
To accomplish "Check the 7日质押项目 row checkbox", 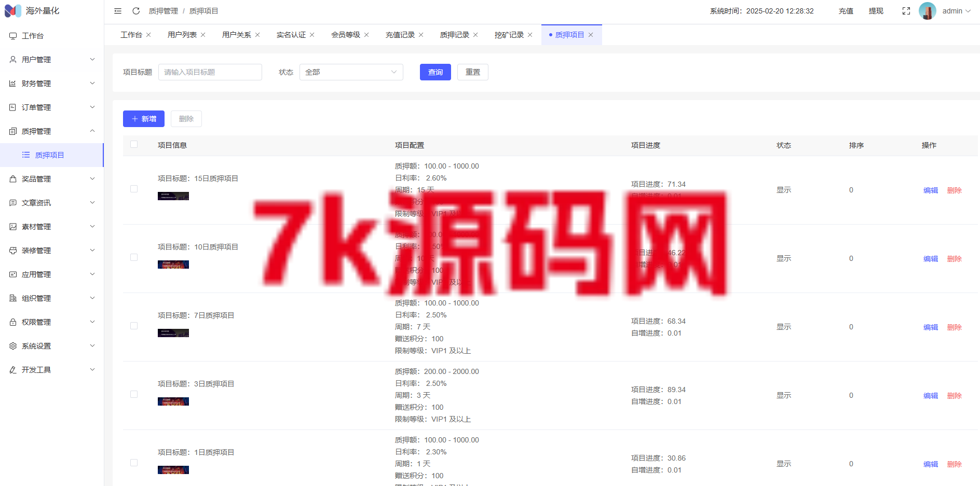I will click(x=134, y=326).
